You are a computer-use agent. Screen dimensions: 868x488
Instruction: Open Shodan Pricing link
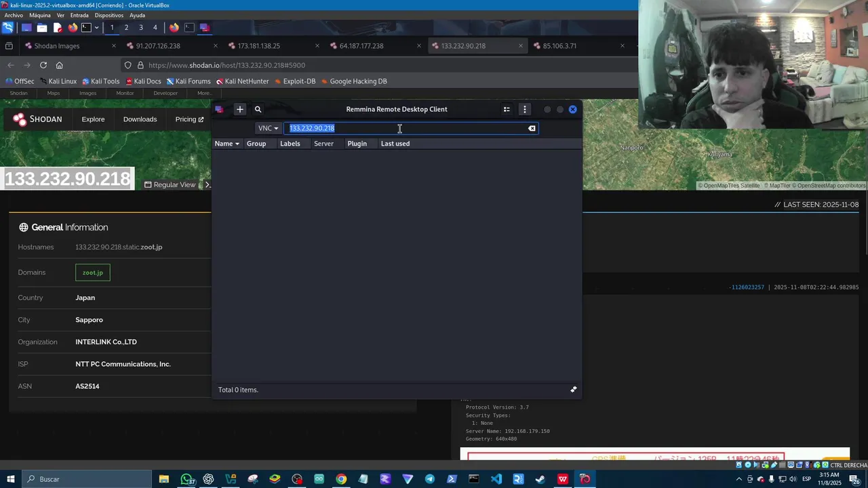[x=189, y=119]
